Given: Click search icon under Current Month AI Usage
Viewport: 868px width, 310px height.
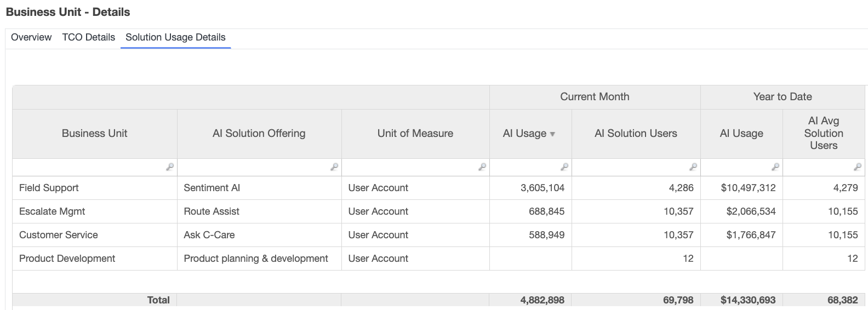Looking at the screenshot, I should 564,167.
